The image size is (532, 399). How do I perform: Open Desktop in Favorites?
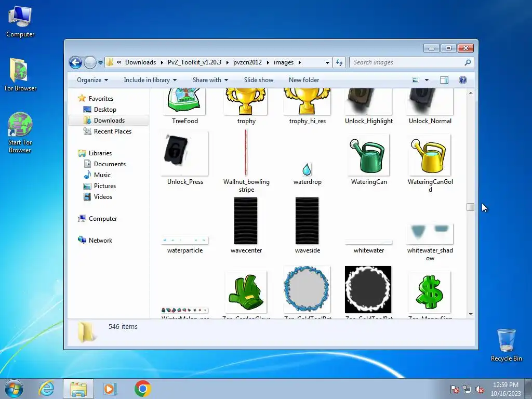tap(105, 110)
